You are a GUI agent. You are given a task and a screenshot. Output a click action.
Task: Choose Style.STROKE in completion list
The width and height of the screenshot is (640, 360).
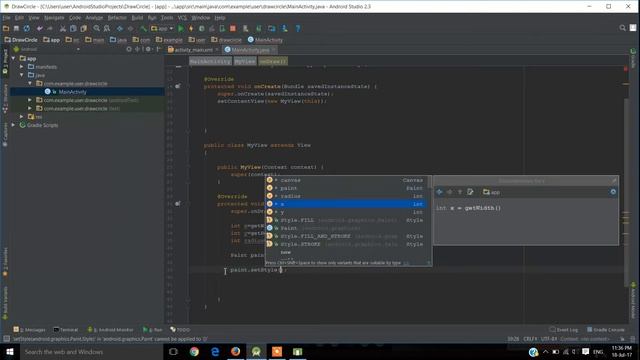[x=346, y=244]
